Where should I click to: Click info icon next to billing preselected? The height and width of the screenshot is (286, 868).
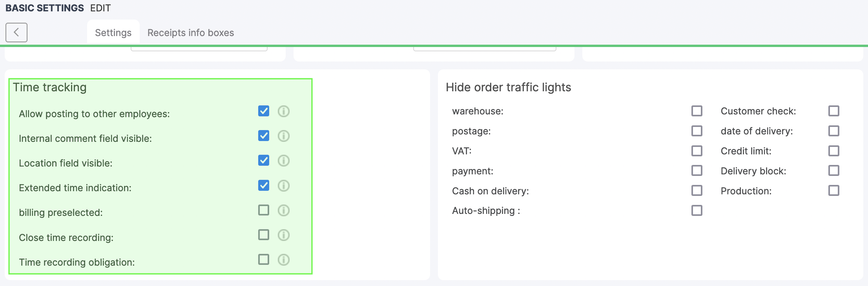283,210
